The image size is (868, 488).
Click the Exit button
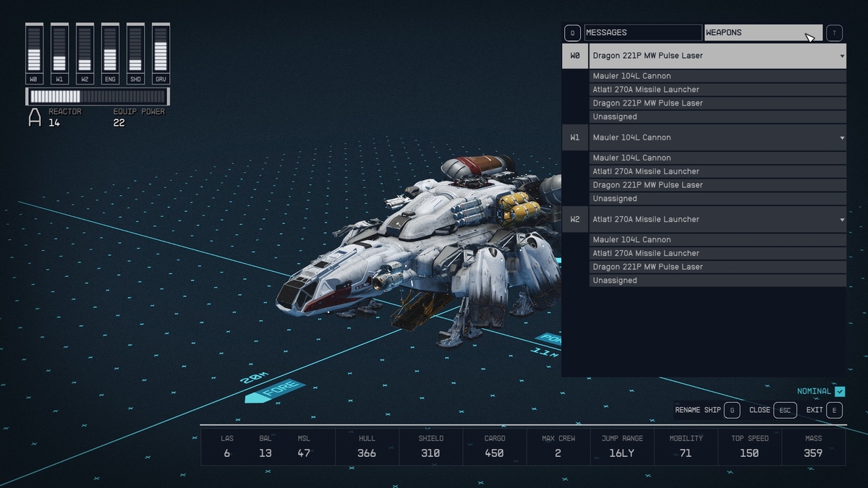coord(824,410)
